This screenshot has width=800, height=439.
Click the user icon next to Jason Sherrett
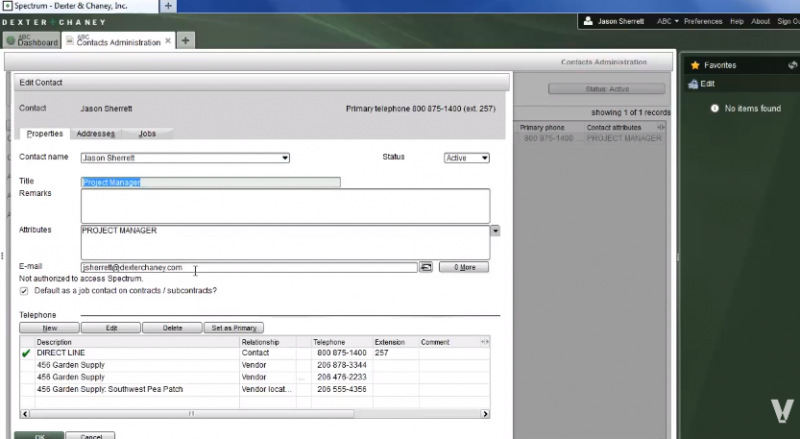[588, 21]
